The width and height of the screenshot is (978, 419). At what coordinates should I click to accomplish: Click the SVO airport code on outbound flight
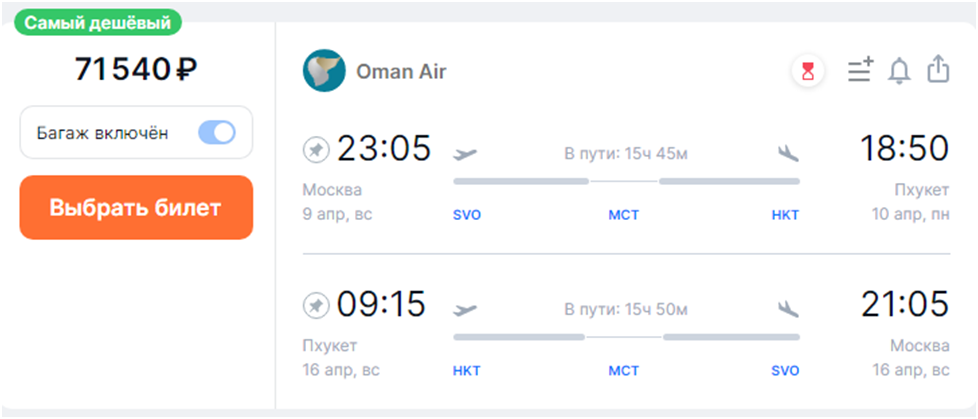[x=467, y=215]
